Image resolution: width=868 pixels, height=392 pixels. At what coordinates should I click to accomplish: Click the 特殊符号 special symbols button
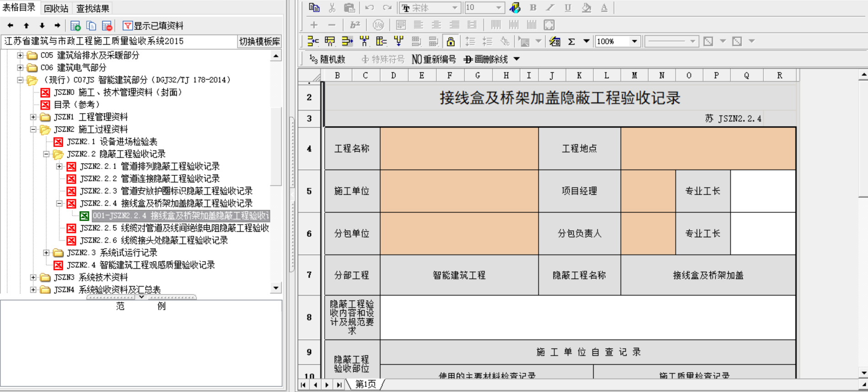(383, 59)
